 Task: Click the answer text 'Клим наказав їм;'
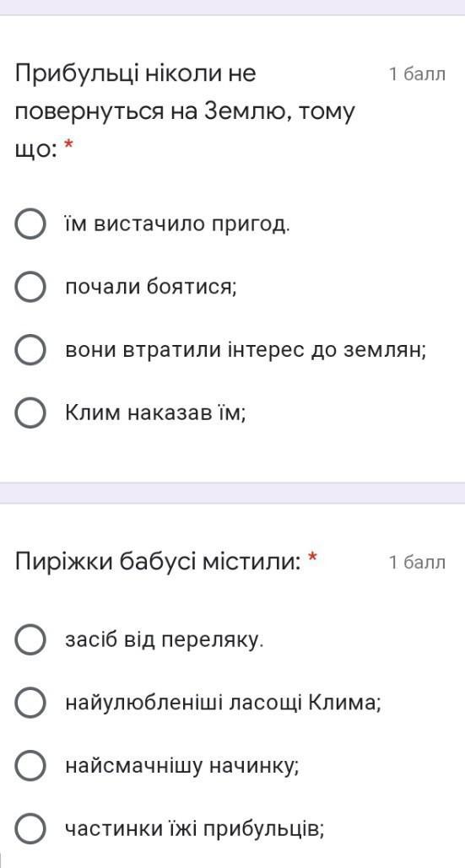pos(155,412)
